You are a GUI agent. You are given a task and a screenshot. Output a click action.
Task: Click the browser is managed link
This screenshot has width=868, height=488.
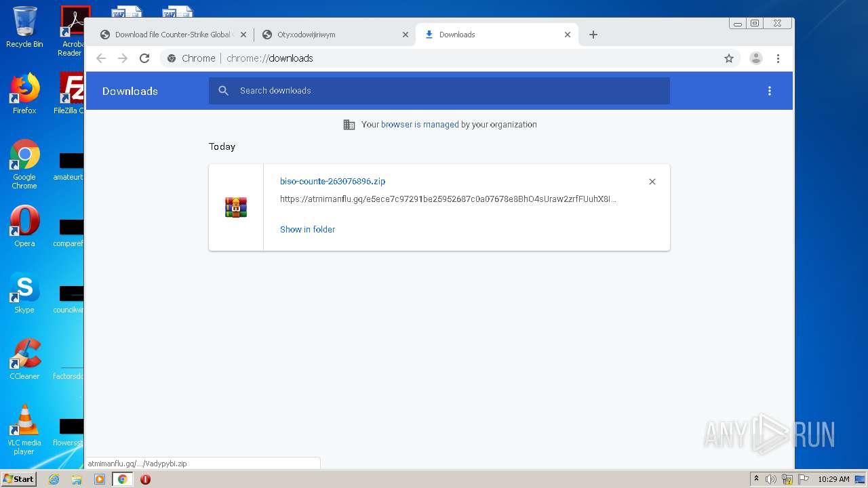pos(420,125)
